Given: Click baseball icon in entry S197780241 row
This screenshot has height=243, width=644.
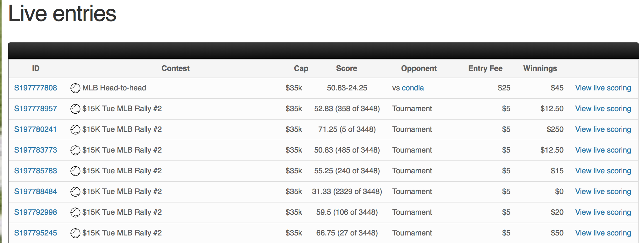Looking at the screenshot, I should (75, 130).
